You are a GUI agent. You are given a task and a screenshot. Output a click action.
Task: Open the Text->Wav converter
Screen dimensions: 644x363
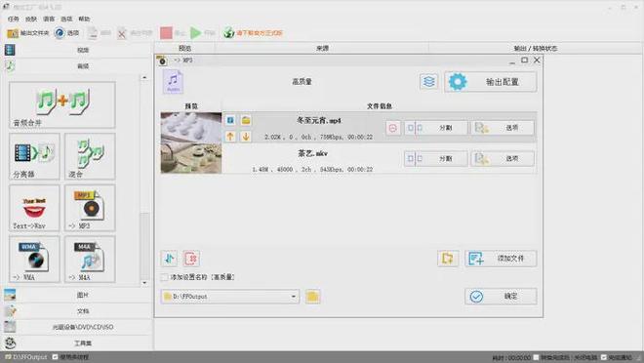pyautogui.click(x=34, y=208)
